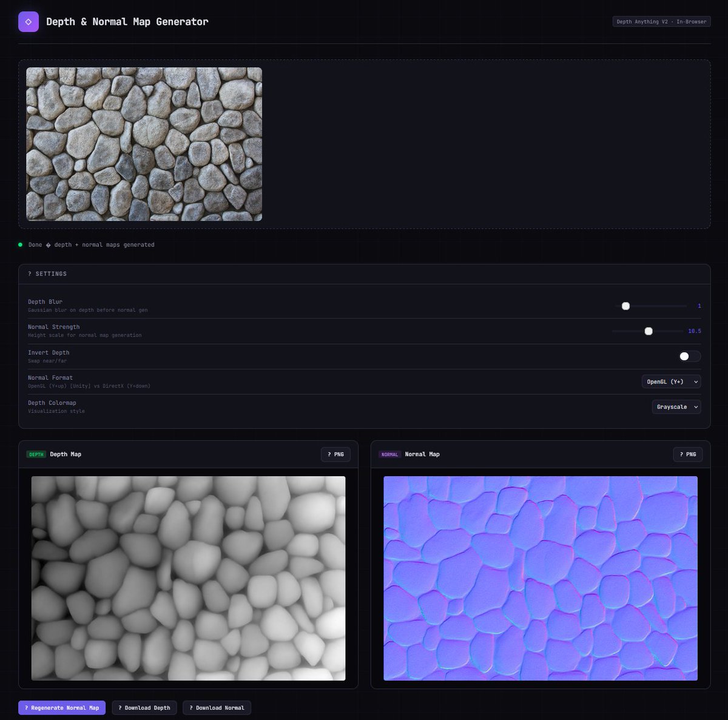Click Regenerate Normal Map button
This screenshot has width=728, height=720.
(x=62, y=708)
